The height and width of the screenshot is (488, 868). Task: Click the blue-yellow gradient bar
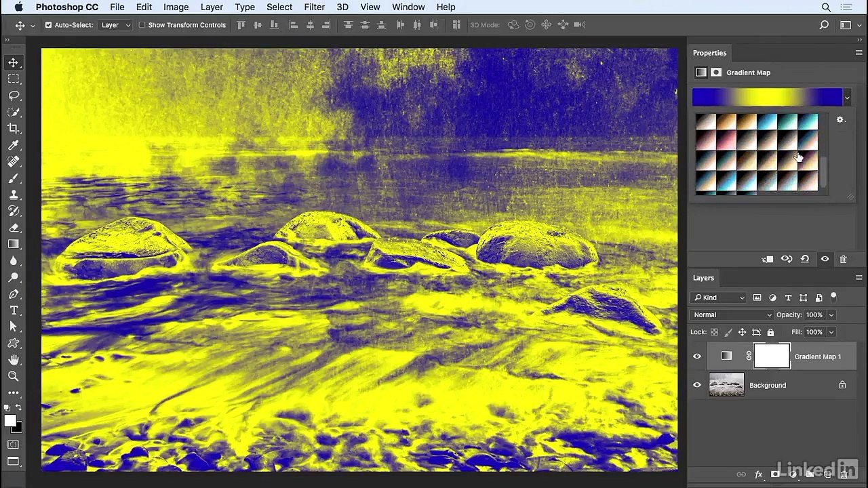[767, 98]
